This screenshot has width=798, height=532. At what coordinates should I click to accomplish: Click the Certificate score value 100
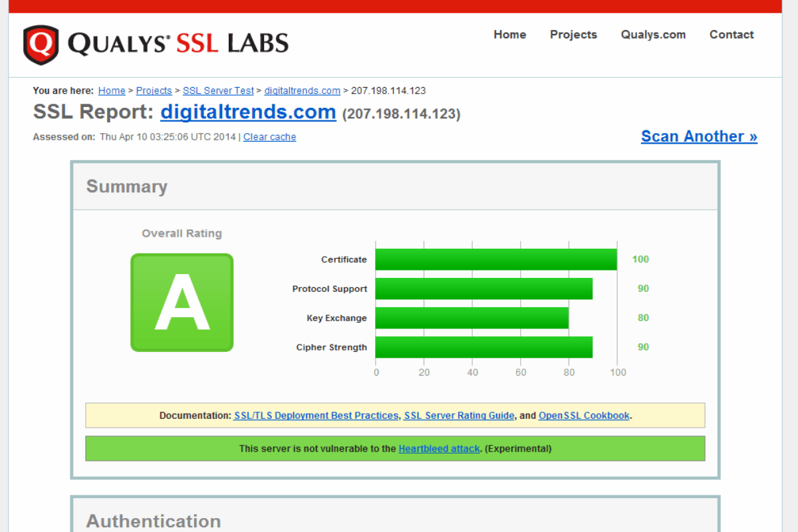pos(640,259)
